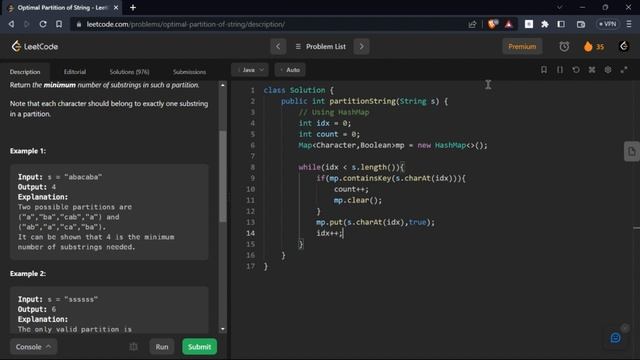Screen dimensions: 640x360
Task: Click the format code braces icon
Action: [x=560, y=70]
